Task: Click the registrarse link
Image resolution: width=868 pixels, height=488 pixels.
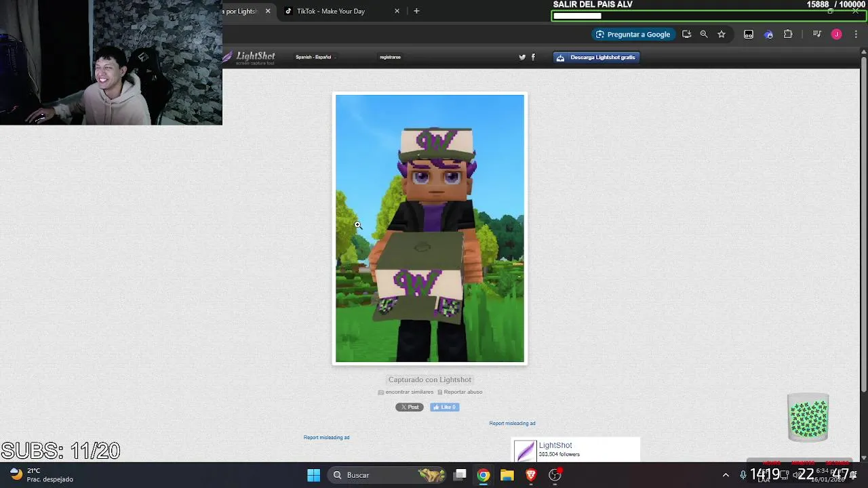Action: [390, 57]
